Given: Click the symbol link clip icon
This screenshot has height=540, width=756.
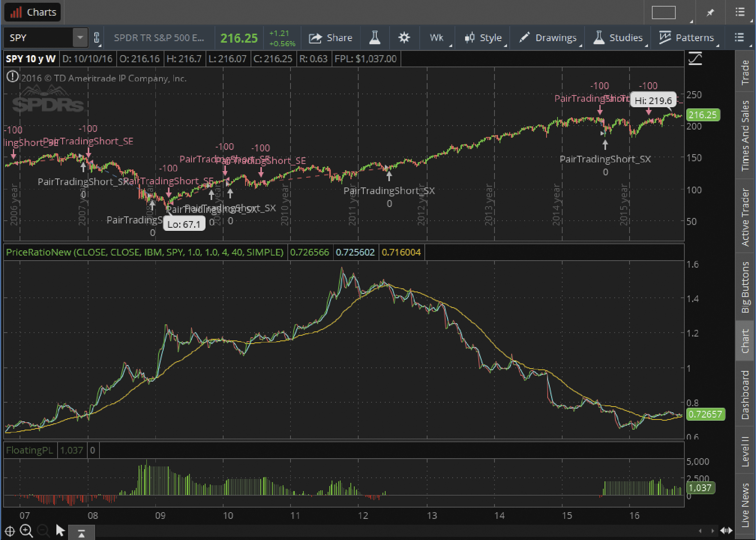Looking at the screenshot, I should coord(97,38).
